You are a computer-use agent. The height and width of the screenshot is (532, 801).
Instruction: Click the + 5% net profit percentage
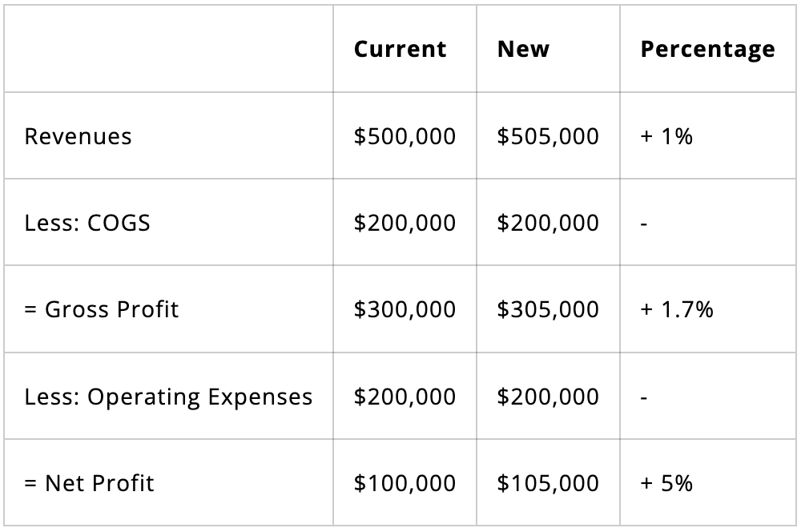point(666,483)
